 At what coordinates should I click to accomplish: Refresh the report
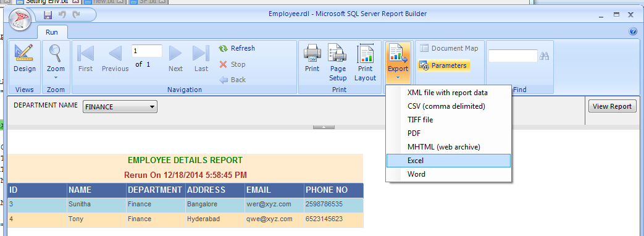tap(237, 49)
